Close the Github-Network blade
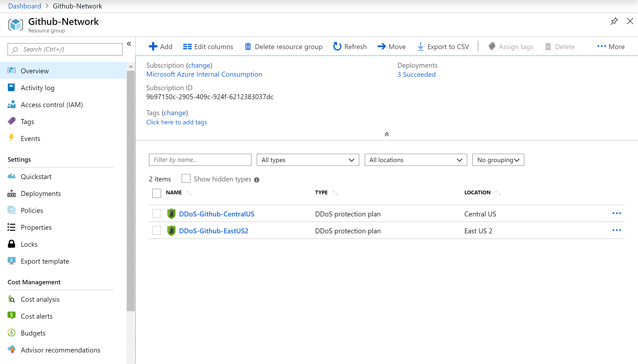 (630, 21)
